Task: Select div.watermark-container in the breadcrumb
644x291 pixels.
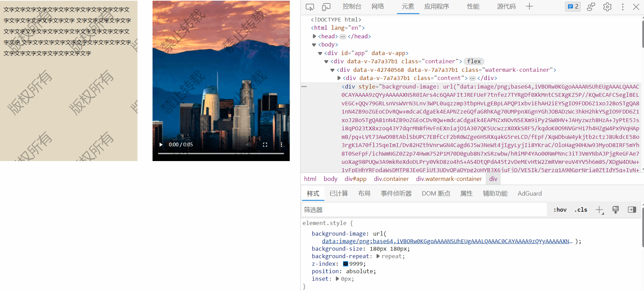Action: pyautogui.click(x=449, y=179)
